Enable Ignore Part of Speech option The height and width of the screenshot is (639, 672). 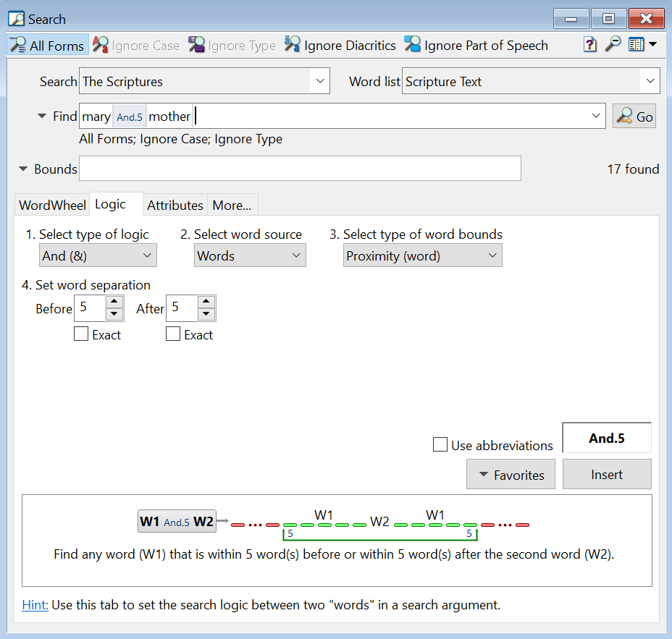coord(476,46)
